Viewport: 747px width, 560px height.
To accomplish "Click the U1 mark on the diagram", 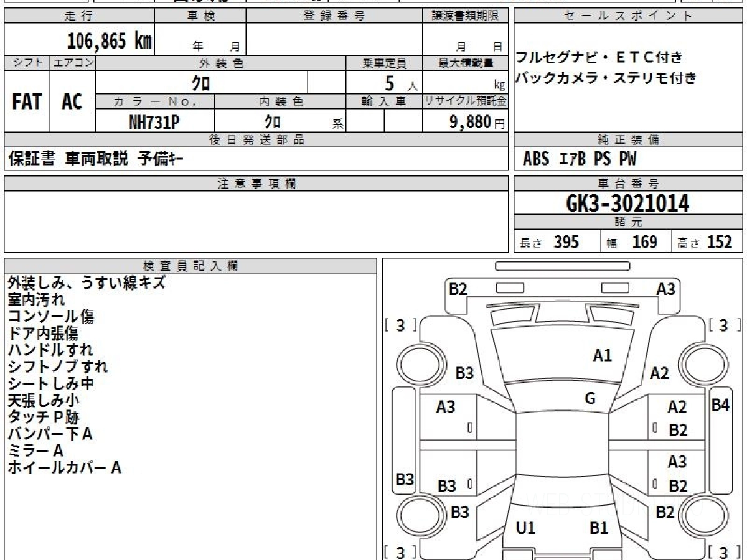I will pyautogui.click(x=526, y=528).
